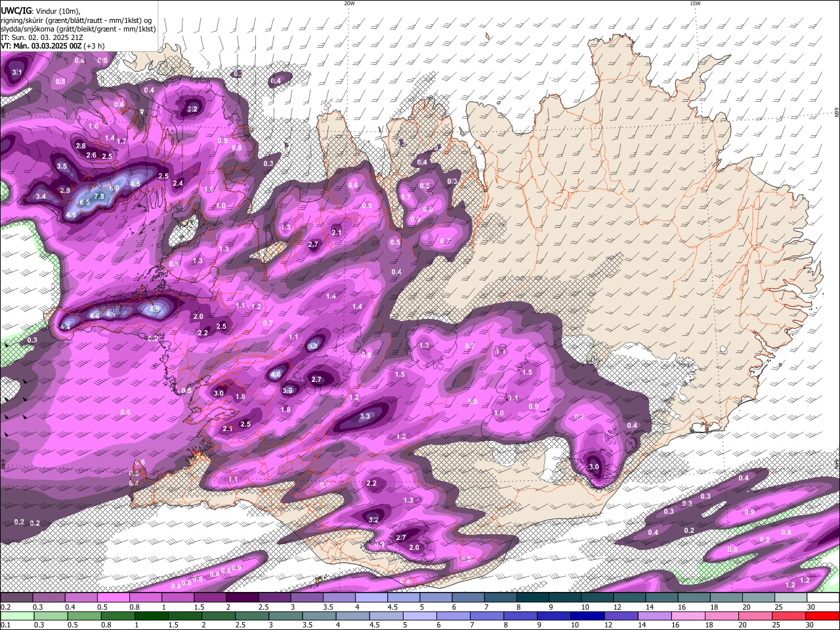Image resolution: width=840 pixels, height=630 pixels.
Task: Click upper legend bright pink swatch at 0.5
Action: 113,598
